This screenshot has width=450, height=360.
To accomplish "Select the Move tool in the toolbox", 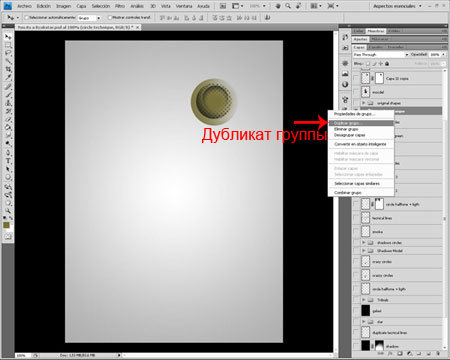I will (x=8, y=37).
